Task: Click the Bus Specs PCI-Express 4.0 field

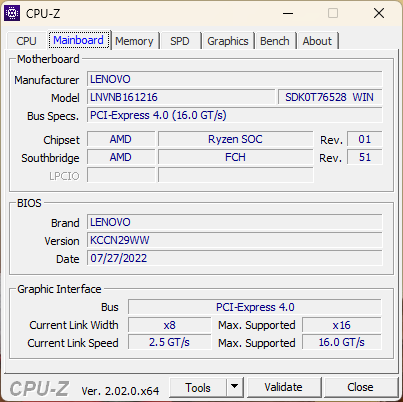Action: 235,115
